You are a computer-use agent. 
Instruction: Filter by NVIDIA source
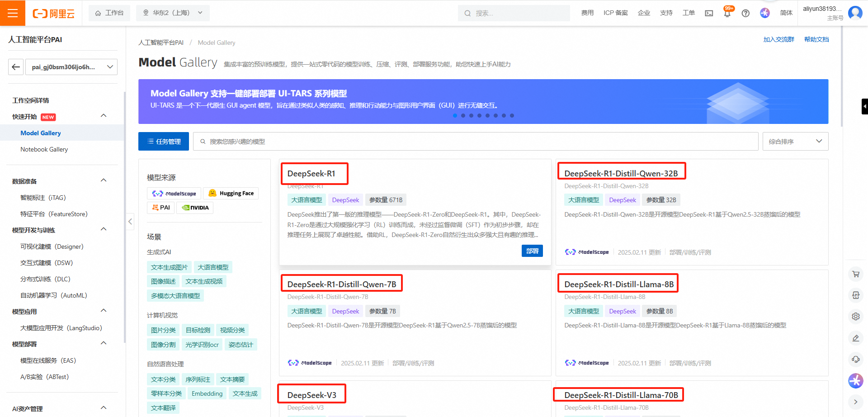point(194,208)
